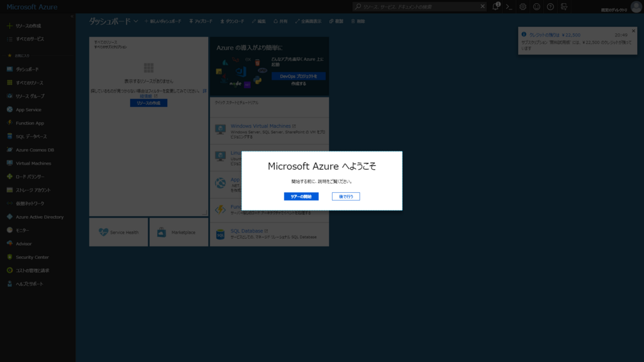The image size is (644, 362).
Task: Open the user account avatar
Action: pyautogui.click(x=636, y=6)
